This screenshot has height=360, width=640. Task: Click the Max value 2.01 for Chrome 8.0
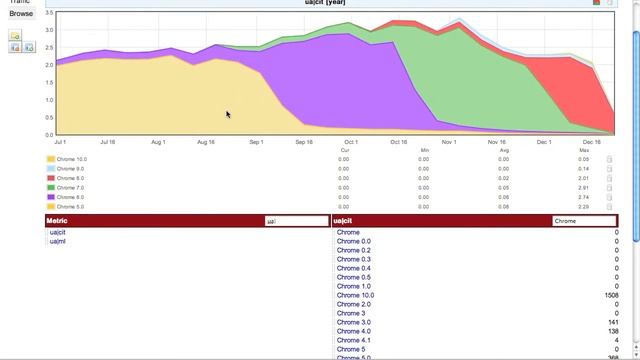pos(583,178)
